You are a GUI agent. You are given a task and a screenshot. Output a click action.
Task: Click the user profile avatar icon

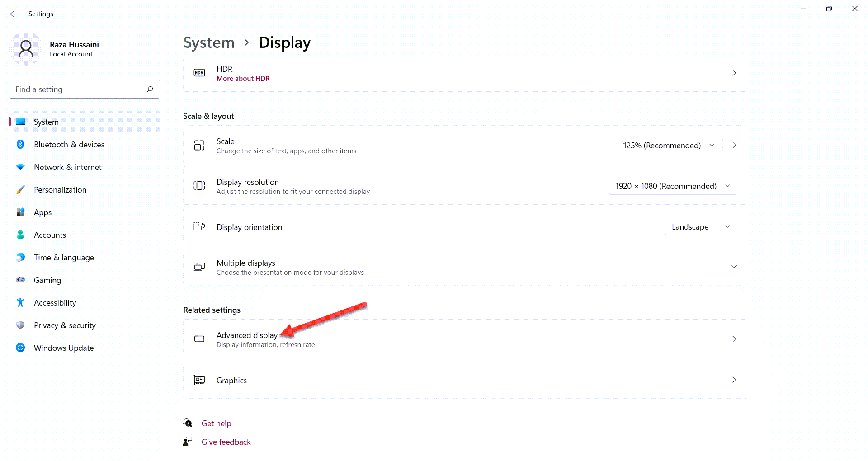(26, 49)
